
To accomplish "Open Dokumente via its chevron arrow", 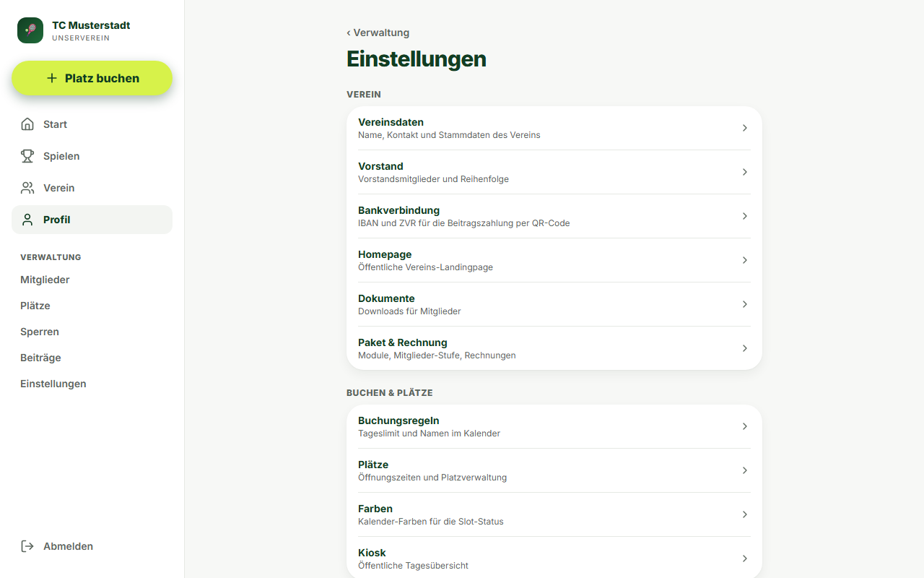I will coord(745,304).
